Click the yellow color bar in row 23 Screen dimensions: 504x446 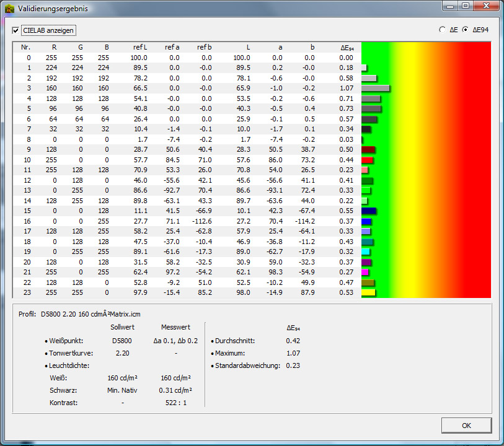[x=368, y=293]
